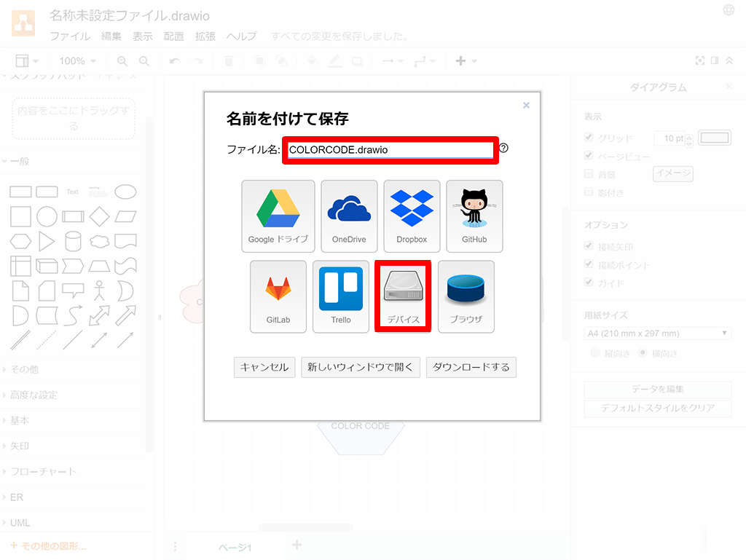746x560 pixels.
Task: Open 編集 menu
Action: click(111, 36)
